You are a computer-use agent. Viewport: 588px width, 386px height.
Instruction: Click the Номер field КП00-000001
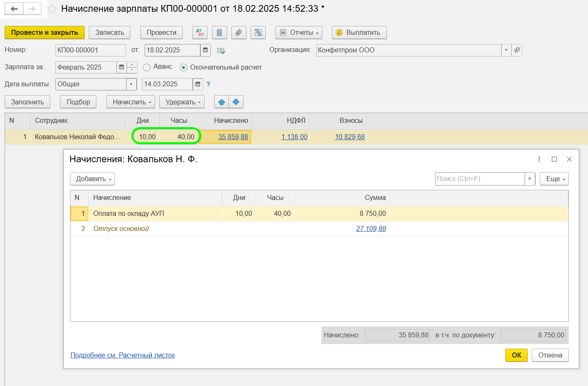coord(91,50)
